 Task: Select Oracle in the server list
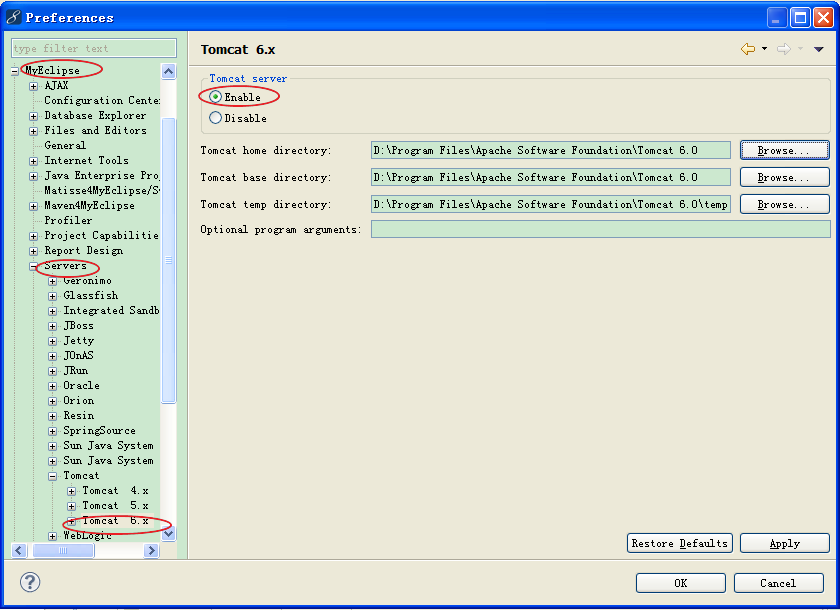[x=81, y=385]
